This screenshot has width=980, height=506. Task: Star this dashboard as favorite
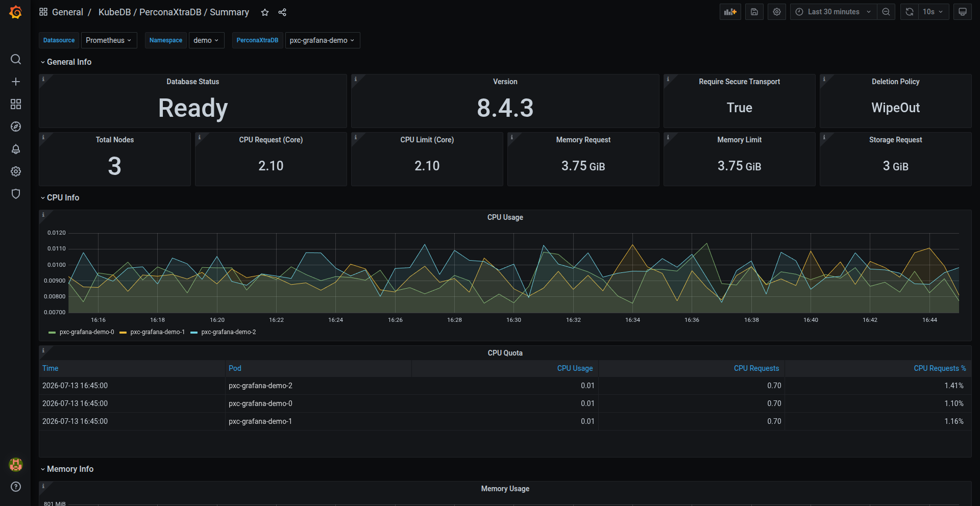tap(265, 12)
